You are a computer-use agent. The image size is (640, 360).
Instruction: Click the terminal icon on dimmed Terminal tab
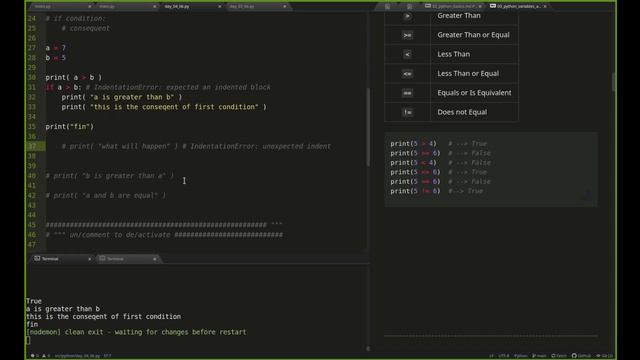coord(102,258)
